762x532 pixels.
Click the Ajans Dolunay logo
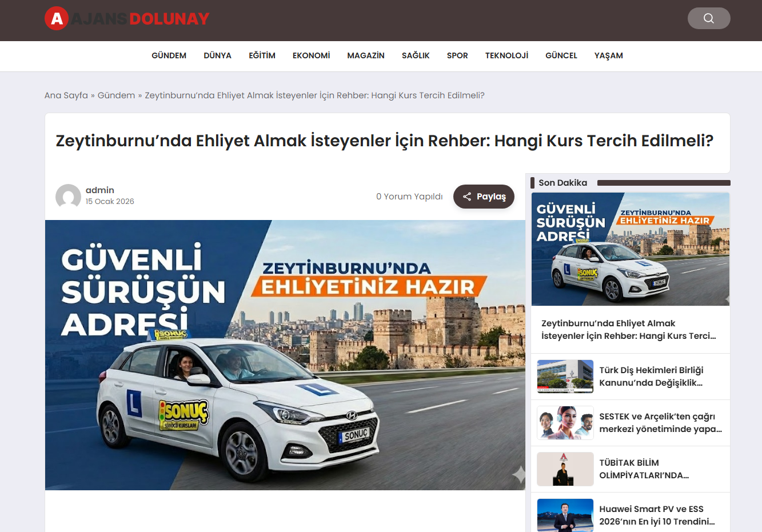tap(127, 19)
